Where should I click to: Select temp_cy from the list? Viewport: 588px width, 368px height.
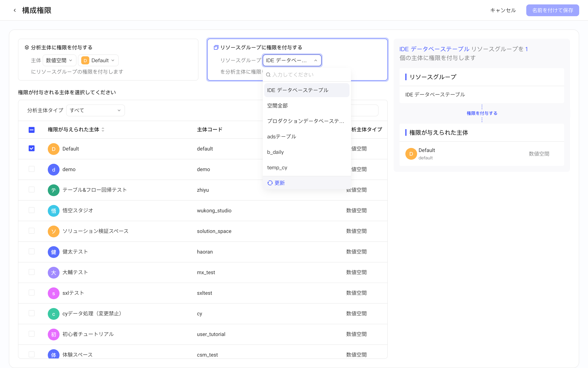[x=307, y=167]
